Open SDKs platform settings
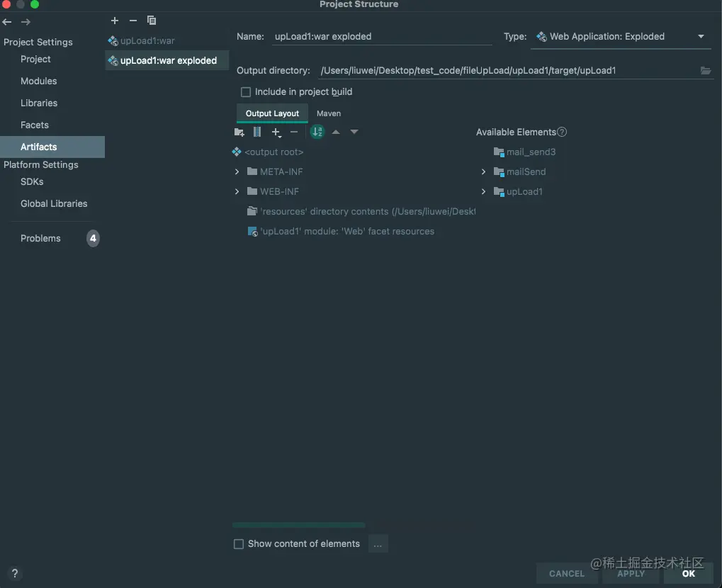The height and width of the screenshot is (588, 722). [32, 182]
